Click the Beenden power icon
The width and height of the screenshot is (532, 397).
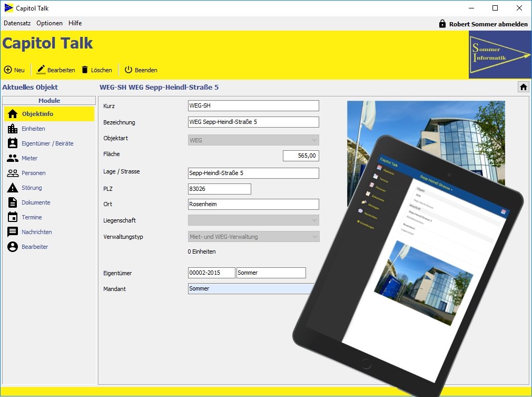point(128,70)
